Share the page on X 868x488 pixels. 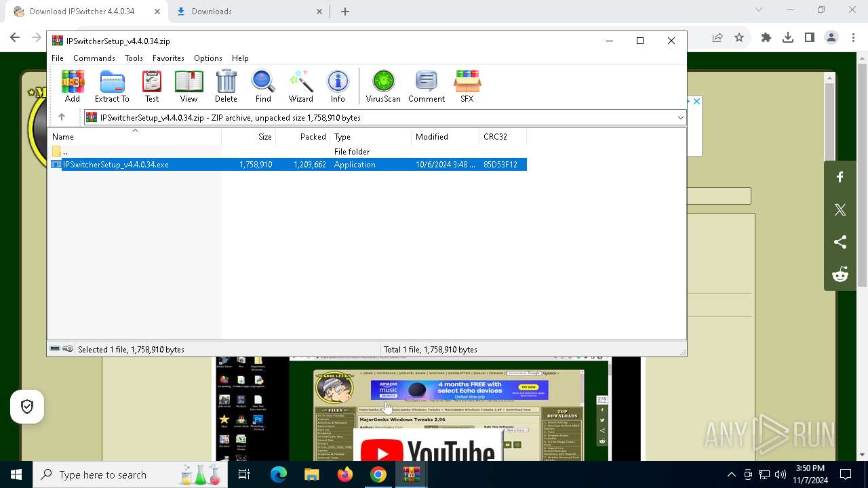(x=840, y=209)
